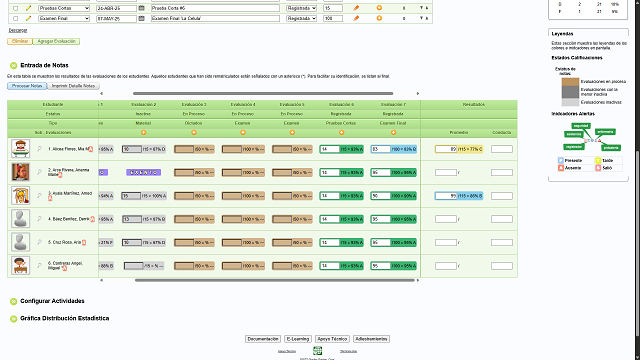Check the checkbox for Examen Final evaluation row
Viewport: 640px width, 360px height.
[x=16, y=18]
